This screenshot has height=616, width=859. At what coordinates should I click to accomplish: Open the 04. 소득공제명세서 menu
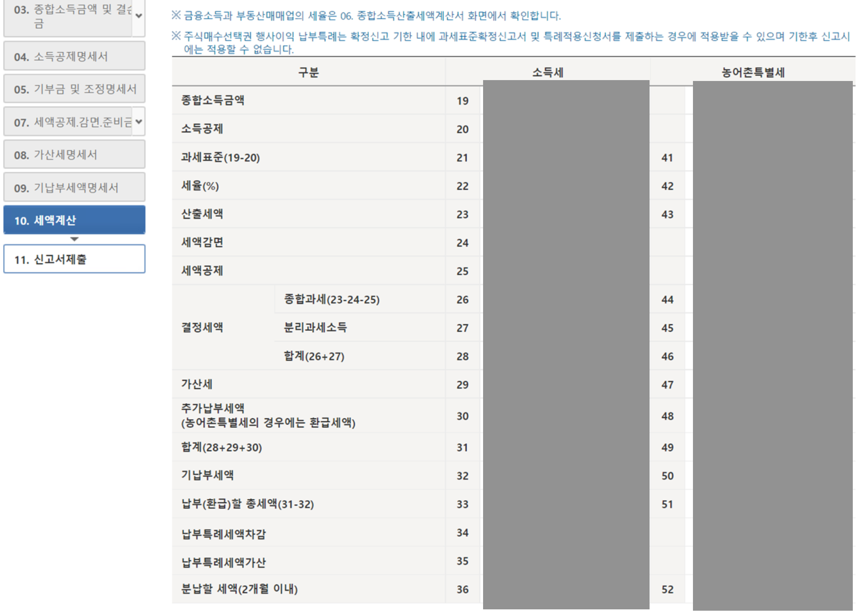74,56
